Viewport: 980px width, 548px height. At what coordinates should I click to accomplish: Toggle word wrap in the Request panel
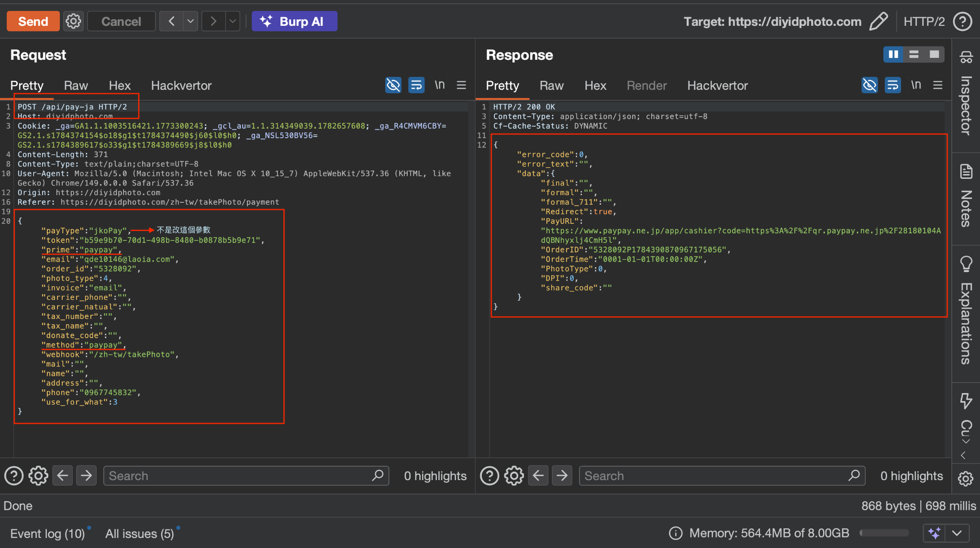pyautogui.click(x=416, y=85)
